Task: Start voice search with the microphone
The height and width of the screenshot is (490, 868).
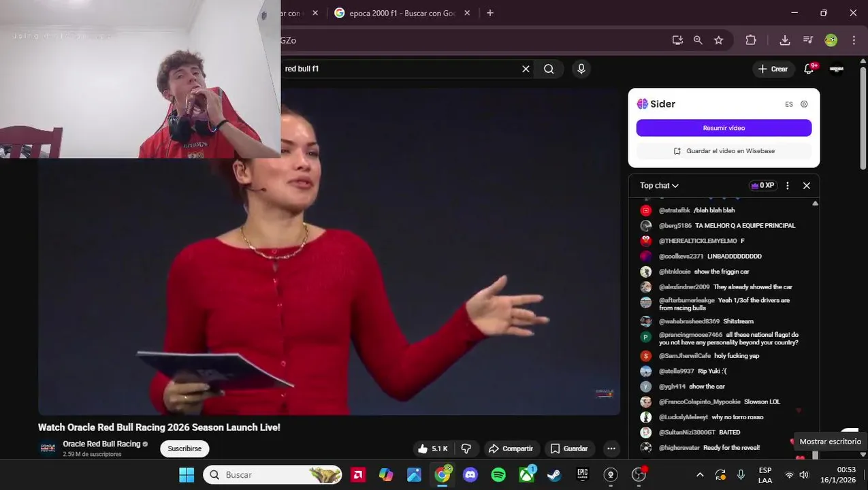Action: (581, 69)
